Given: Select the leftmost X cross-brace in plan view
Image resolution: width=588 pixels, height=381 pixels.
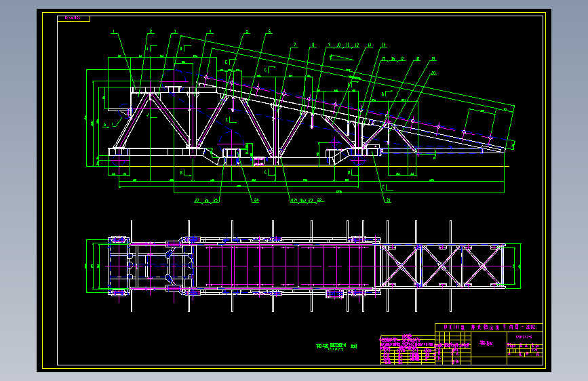Looking at the screenshot, I should [x=401, y=266].
